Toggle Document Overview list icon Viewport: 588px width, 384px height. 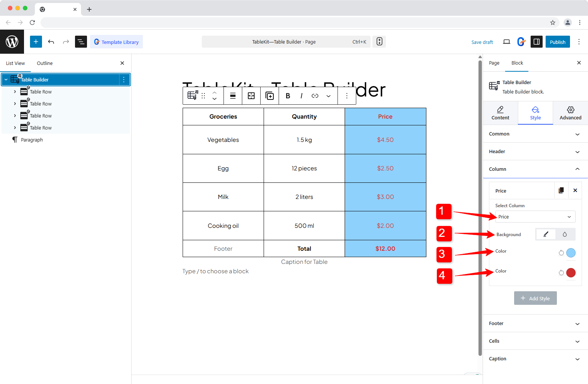coord(81,42)
